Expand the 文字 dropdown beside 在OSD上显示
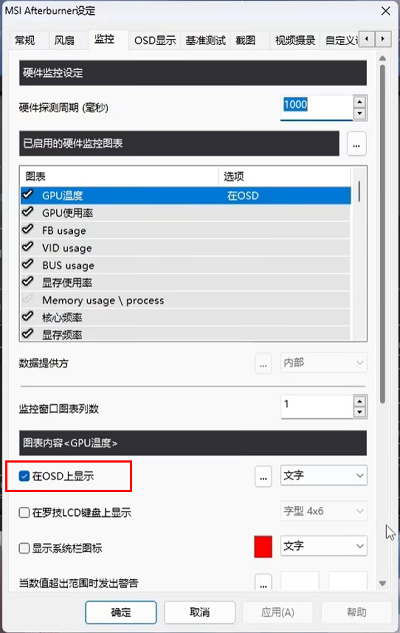Screen dimensions: 400x633 click(324, 476)
